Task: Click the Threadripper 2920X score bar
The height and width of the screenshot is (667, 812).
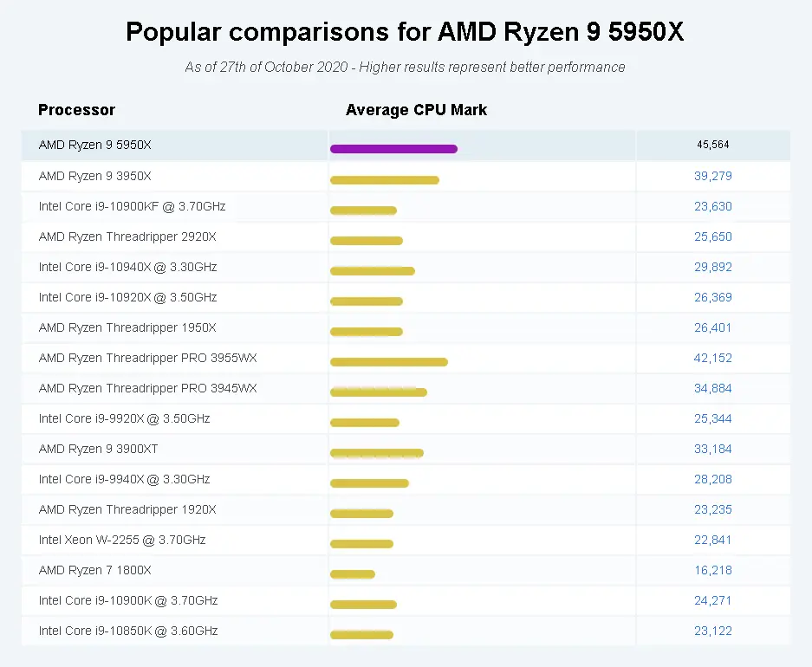Action: pyautogui.click(x=366, y=241)
